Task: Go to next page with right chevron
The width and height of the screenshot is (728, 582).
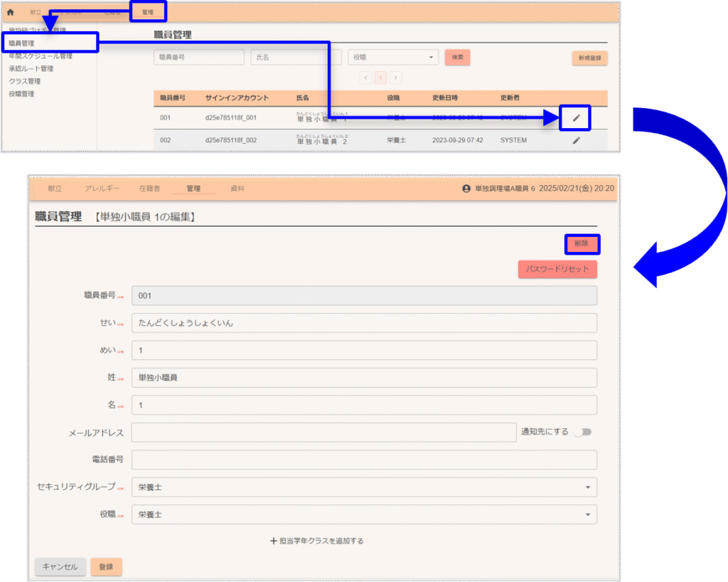Action: click(396, 78)
